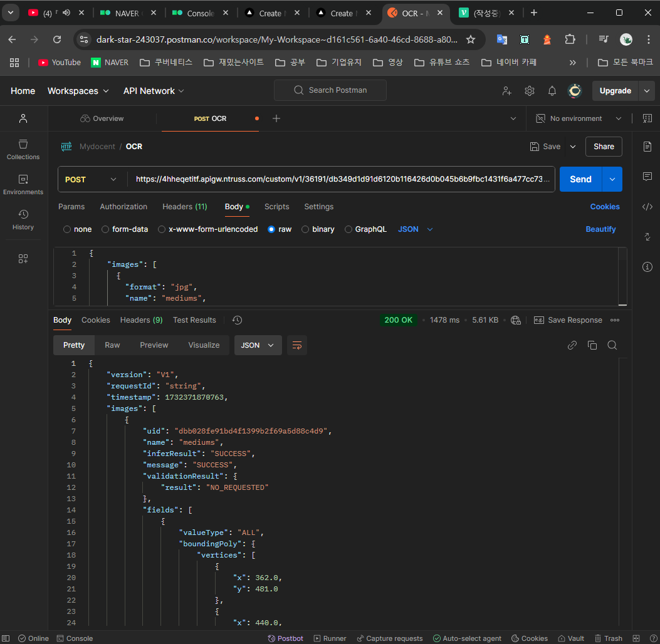Click the request URL input field
The image size is (660, 644).
pyautogui.click(x=342, y=179)
